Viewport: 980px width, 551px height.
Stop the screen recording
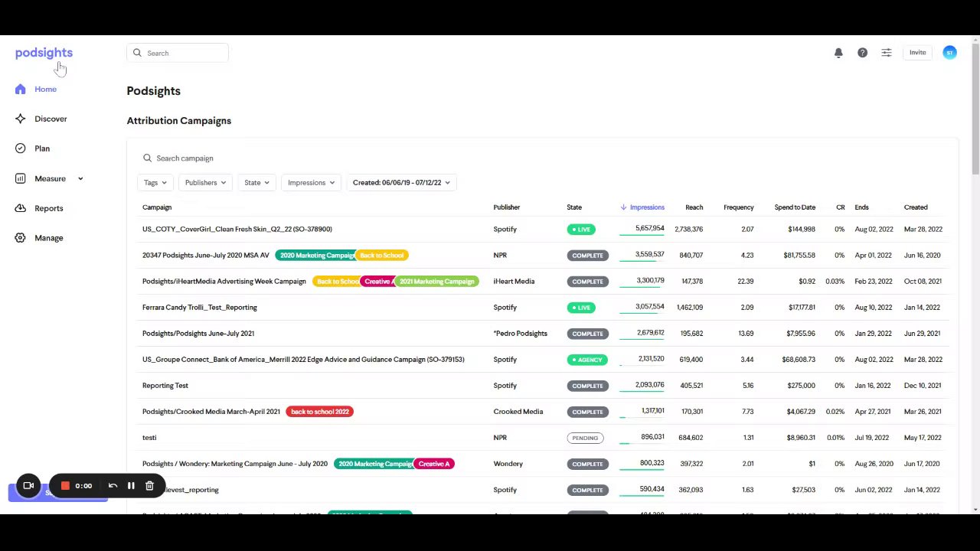[65, 485]
